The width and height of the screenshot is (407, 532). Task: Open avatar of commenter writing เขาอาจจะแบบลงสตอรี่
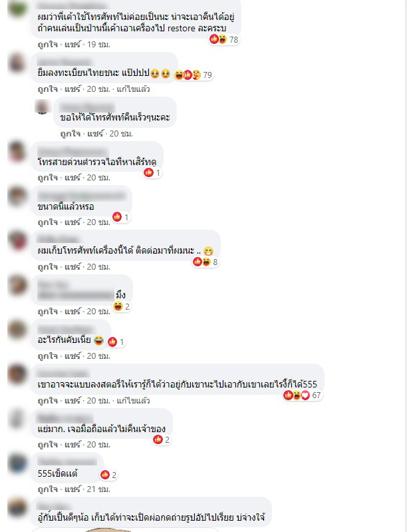pyautogui.click(x=17, y=374)
